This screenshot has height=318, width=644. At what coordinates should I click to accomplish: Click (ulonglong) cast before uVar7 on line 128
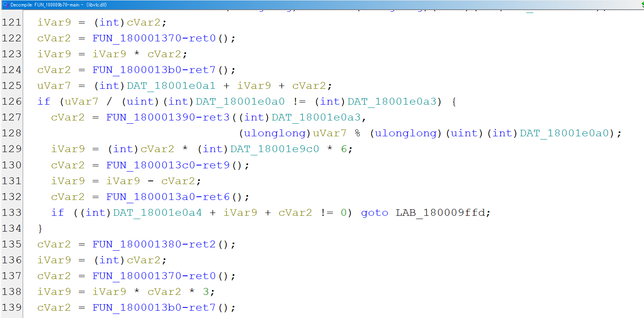click(275, 133)
